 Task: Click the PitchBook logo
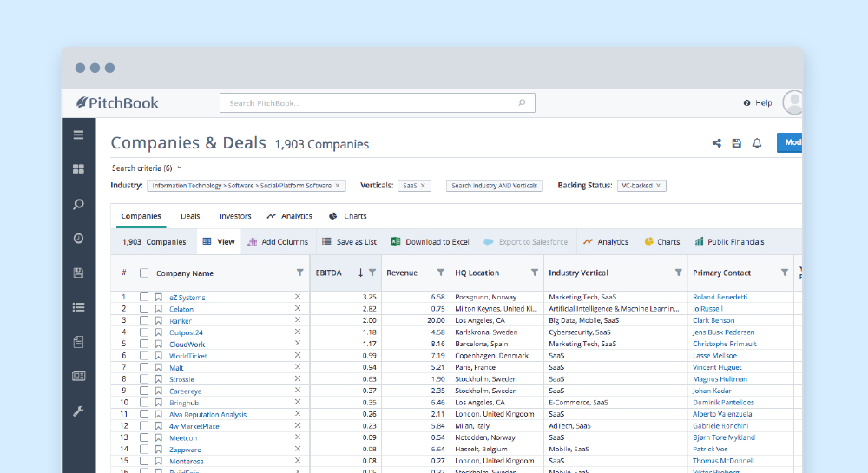(117, 103)
